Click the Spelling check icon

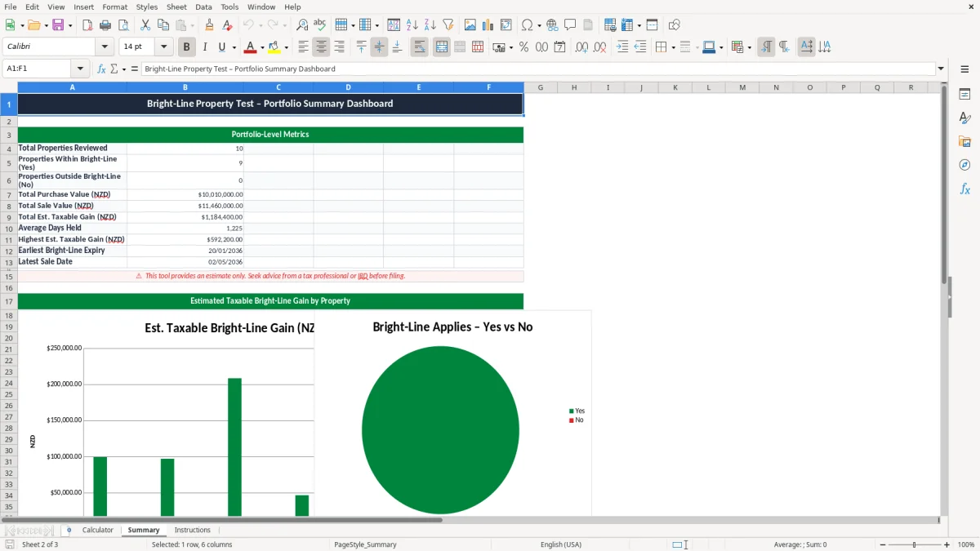click(x=319, y=25)
